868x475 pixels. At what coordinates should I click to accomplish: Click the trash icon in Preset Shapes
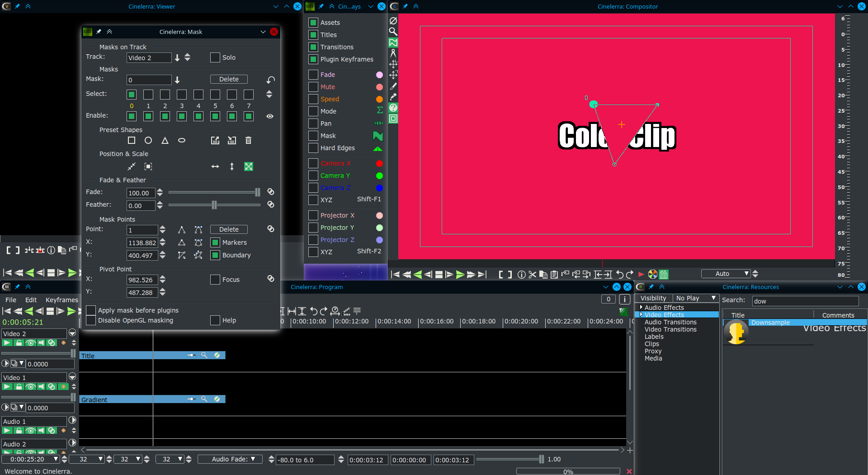tap(248, 141)
